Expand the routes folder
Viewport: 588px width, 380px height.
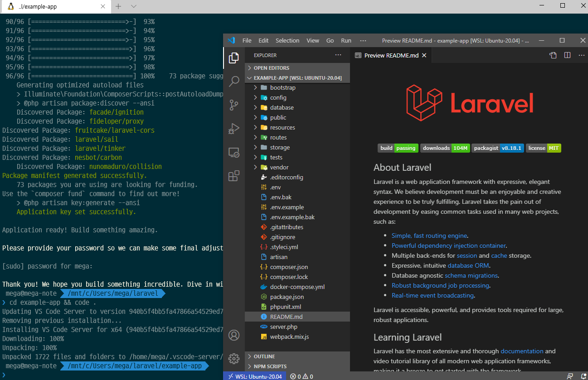coord(297,137)
